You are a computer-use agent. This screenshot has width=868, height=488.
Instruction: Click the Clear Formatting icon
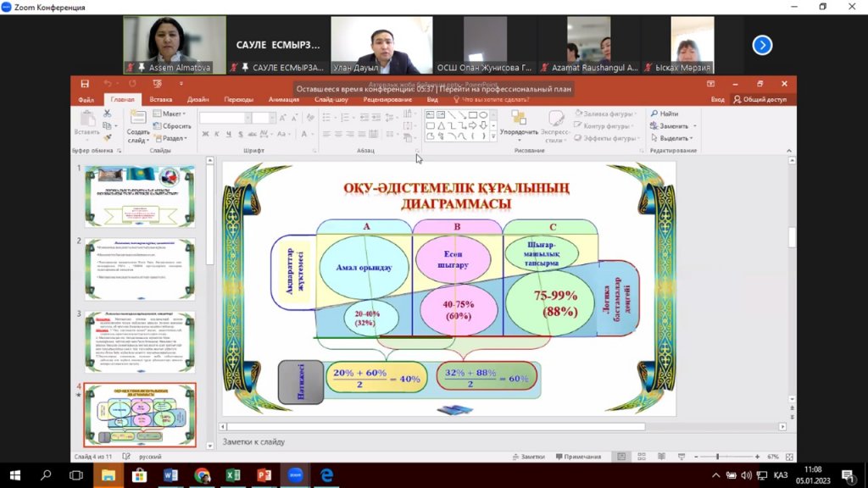tap(310, 118)
